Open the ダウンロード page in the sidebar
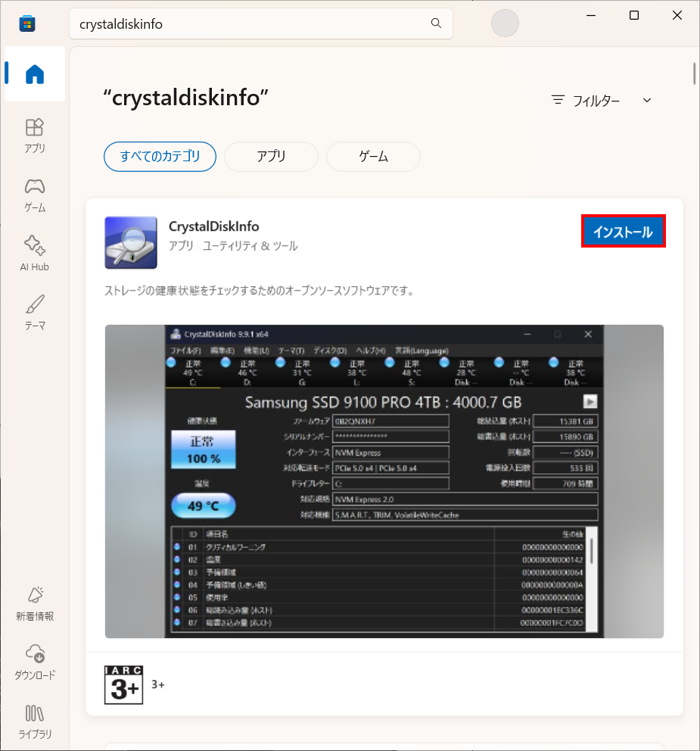Screen dimensions: 700x751 (35, 662)
